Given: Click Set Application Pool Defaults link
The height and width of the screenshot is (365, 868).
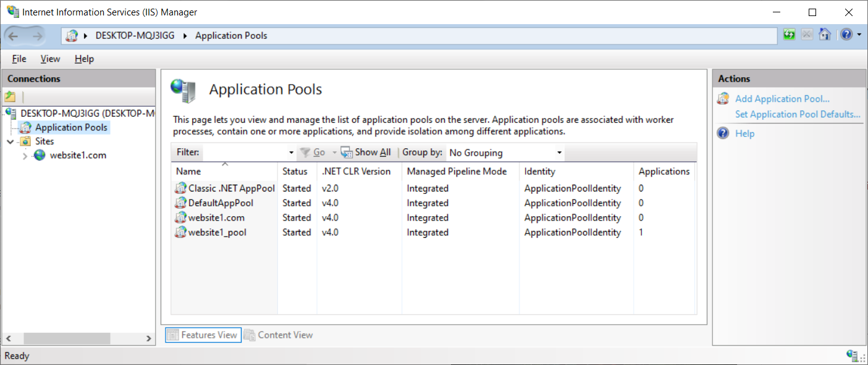Looking at the screenshot, I should [x=798, y=114].
